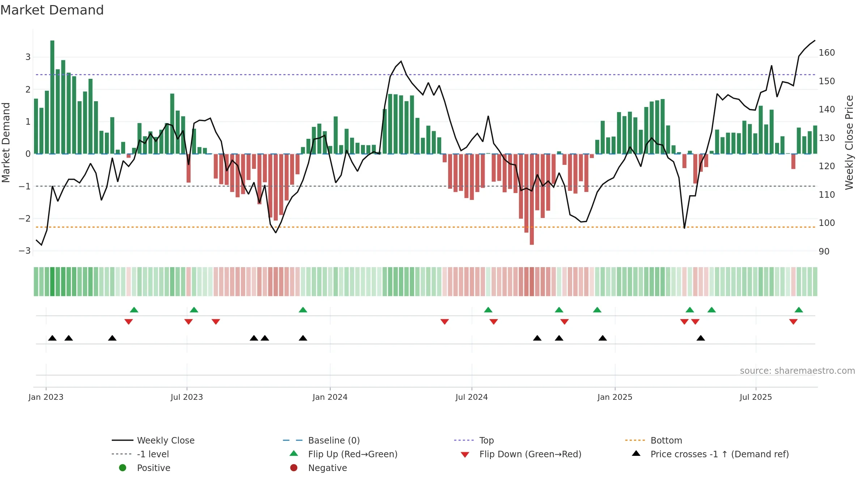This screenshot has height=488, width=868.
Task: Click the black price-cross triangle before Jan 2025
Action: (603, 338)
